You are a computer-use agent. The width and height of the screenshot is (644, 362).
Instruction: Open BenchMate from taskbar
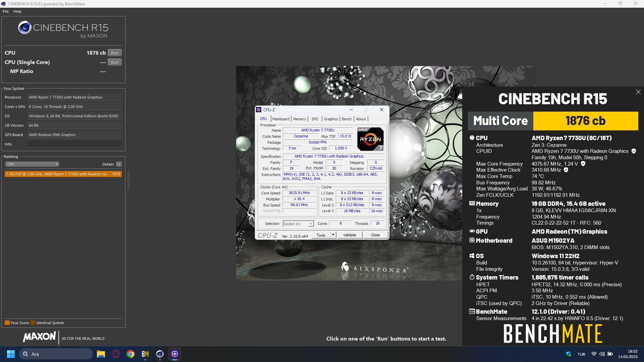pyautogui.click(x=145, y=354)
